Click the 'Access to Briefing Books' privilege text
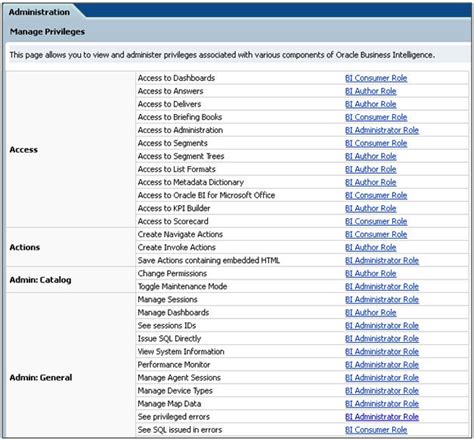Viewport: 474px width, 441px height. (180, 117)
